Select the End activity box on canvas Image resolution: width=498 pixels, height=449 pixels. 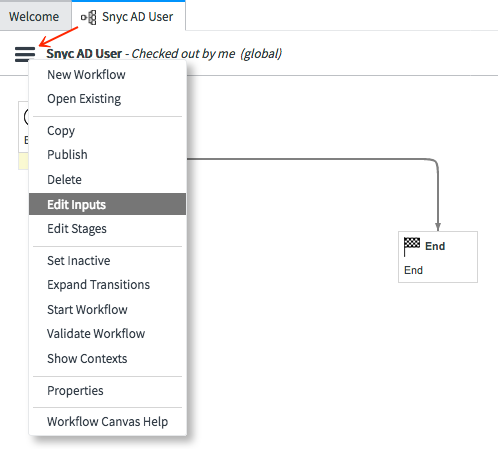pyautogui.click(x=438, y=257)
